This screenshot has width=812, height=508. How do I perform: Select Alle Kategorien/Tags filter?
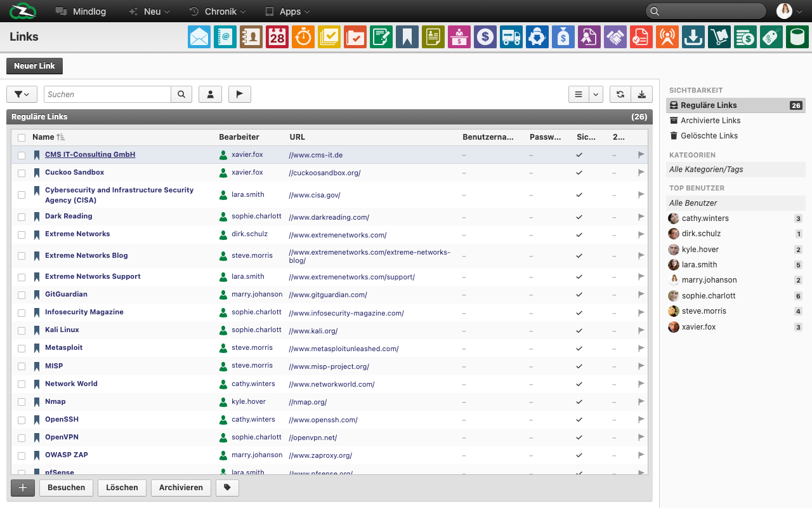point(735,170)
